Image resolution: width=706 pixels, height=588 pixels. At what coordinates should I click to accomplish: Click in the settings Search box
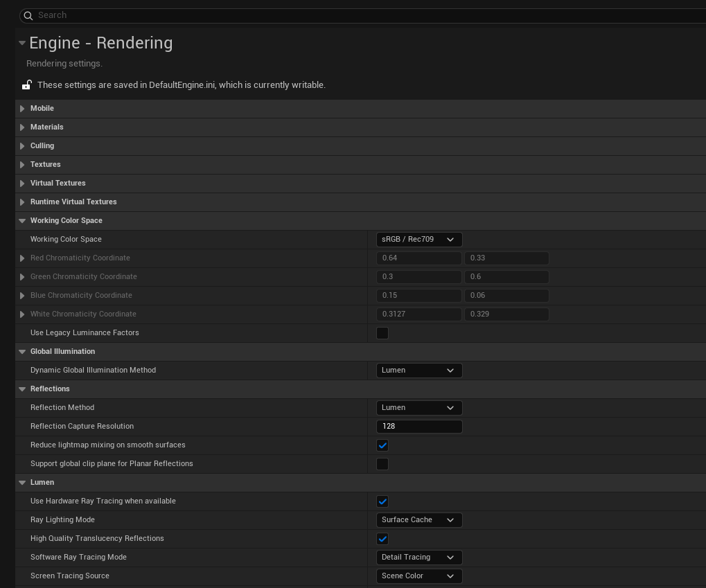click(346, 15)
